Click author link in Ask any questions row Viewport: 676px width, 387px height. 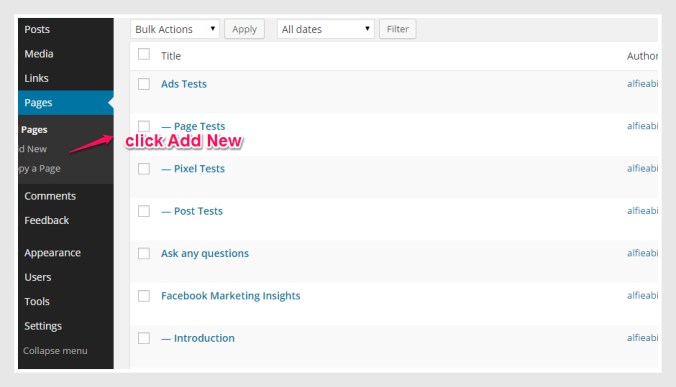(642, 253)
